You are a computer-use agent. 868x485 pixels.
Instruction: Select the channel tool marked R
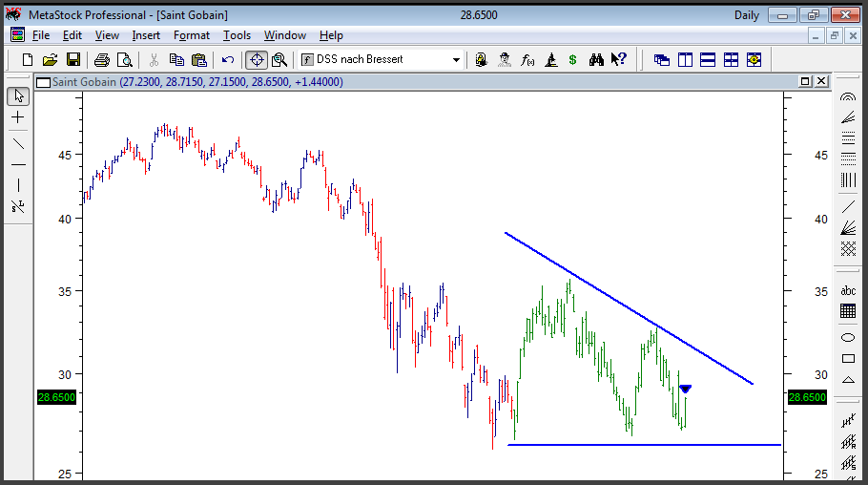[x=848, y=442]
